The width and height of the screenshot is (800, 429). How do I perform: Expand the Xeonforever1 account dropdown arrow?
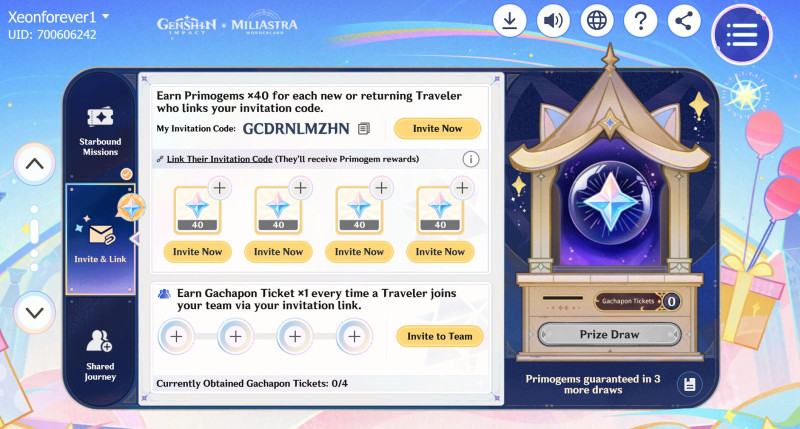pyautogui.click(x=106, y=16)
